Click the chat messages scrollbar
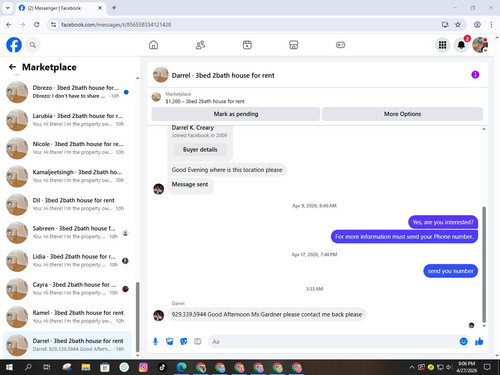This screenshot has height=375, width=500. coord(484,264)
